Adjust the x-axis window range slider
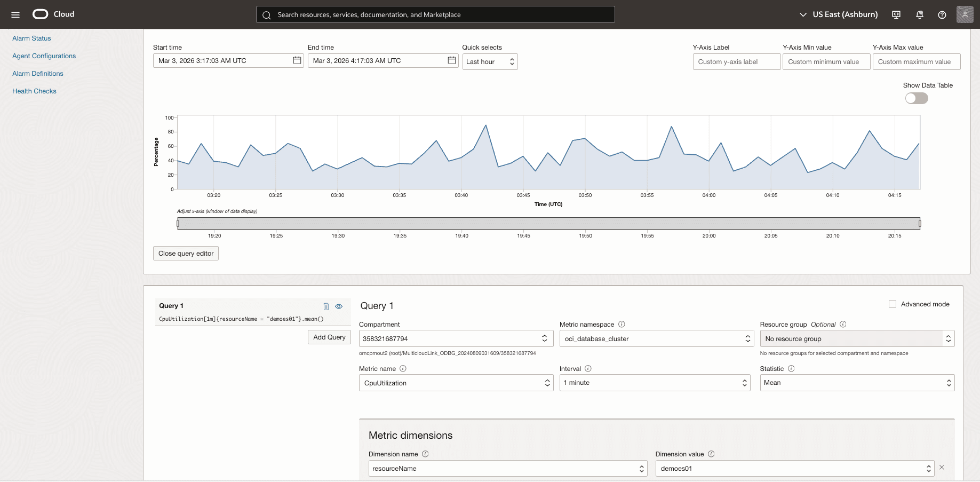980x482 pixels. tap(548, 223)
